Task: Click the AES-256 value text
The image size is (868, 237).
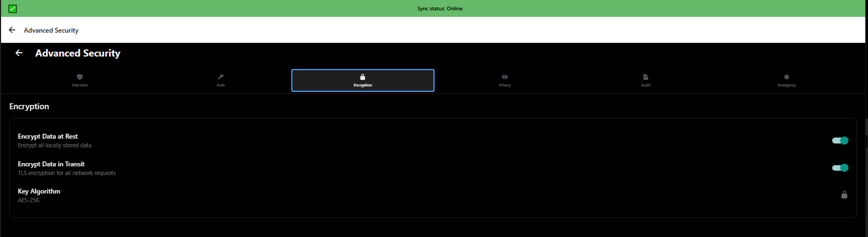Action: point(28,200)
